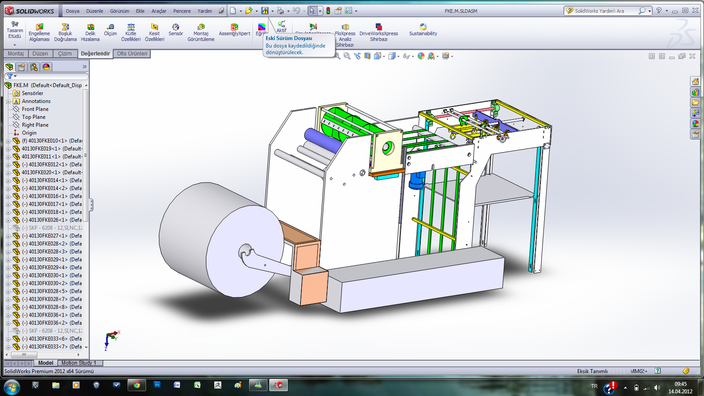
Task: Click the select cursor tool in top toolbar
Action: (x=312, y=11)
